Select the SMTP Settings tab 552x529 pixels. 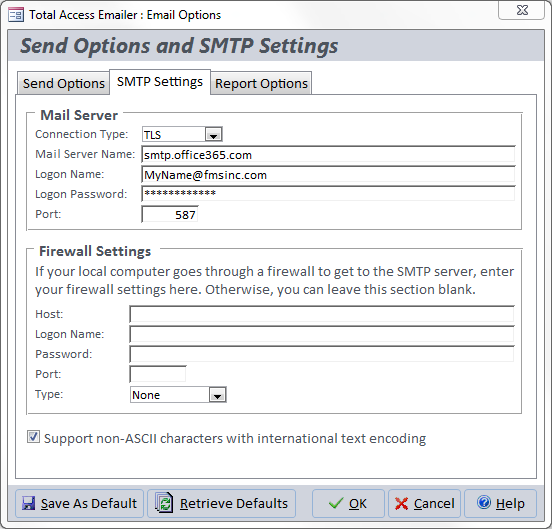(x=160, y=82)
